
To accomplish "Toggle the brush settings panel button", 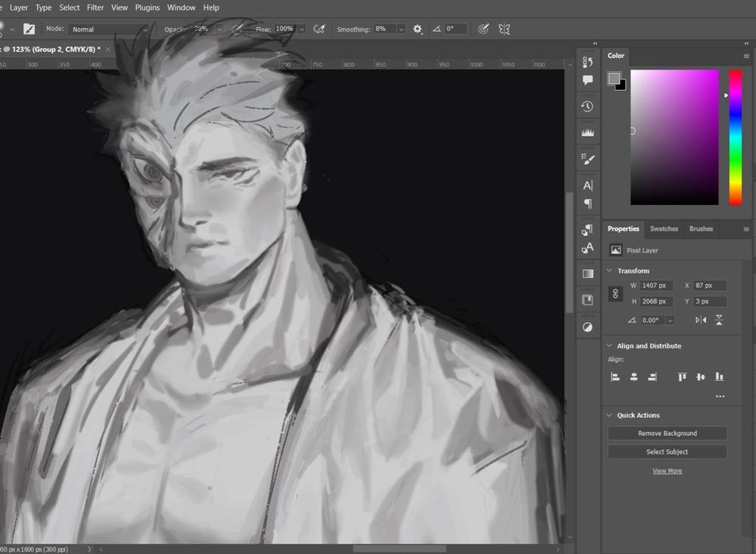I will 29,29.
